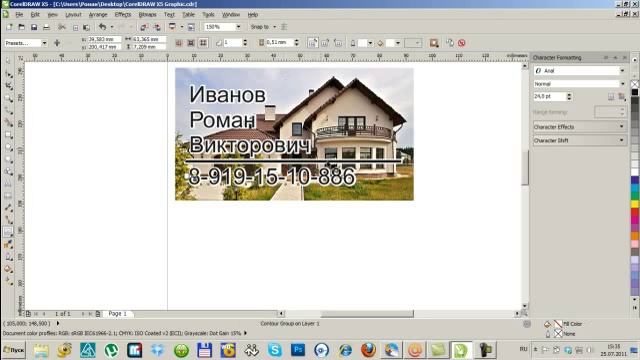Expand the Character Shift section
This screenshot has height=360, width=640.
579,140
